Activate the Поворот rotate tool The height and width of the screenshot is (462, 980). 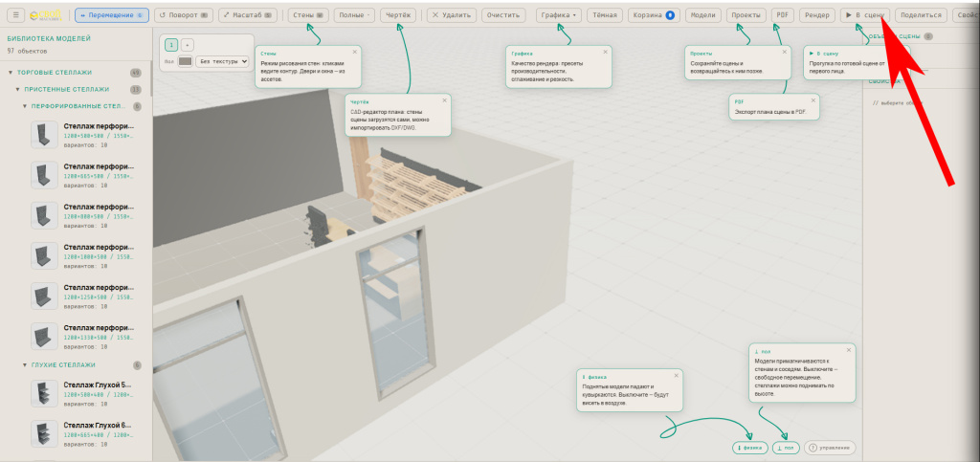pyautogui.click(x=183, y=15)
